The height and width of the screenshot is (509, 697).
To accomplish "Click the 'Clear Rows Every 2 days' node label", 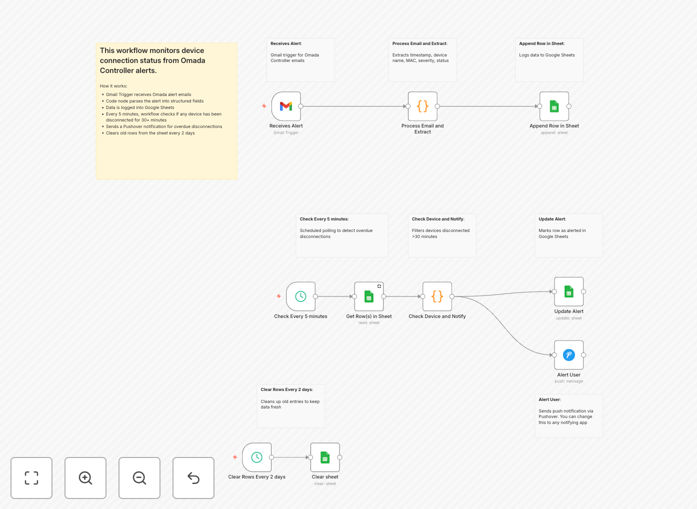I will [256, 477].
